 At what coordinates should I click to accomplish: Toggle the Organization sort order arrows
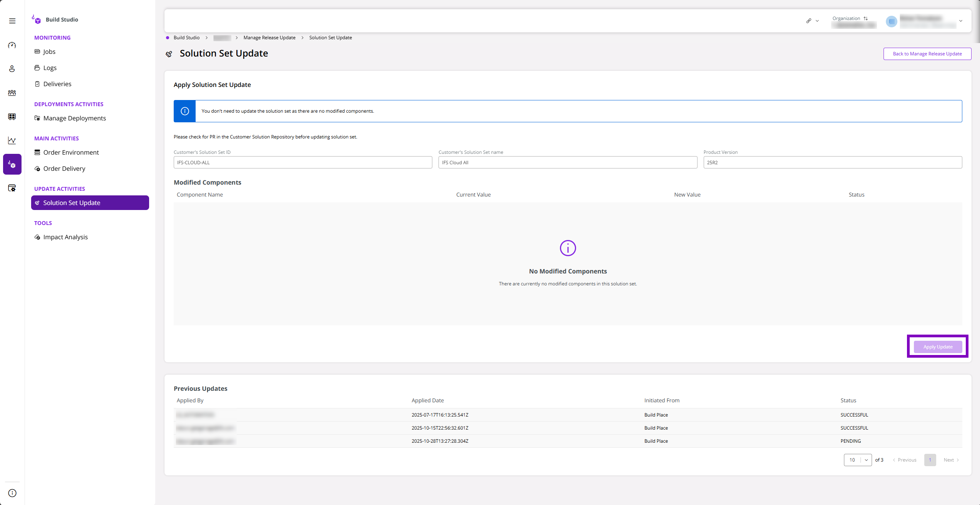pyautogui.click(x=865, y=18)
